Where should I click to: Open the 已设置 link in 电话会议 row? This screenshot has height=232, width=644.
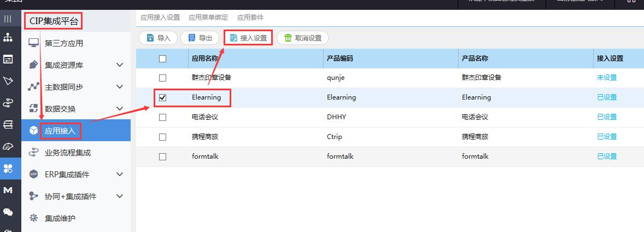pyautogui.click(x=607, y=117)
